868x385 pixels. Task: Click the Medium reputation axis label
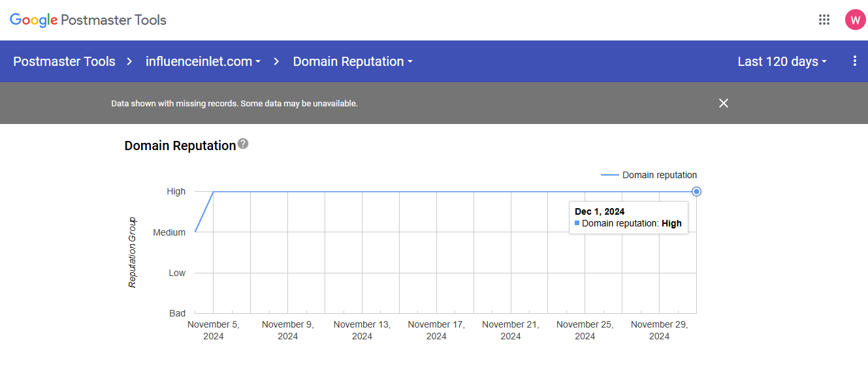tap(169, 232)
